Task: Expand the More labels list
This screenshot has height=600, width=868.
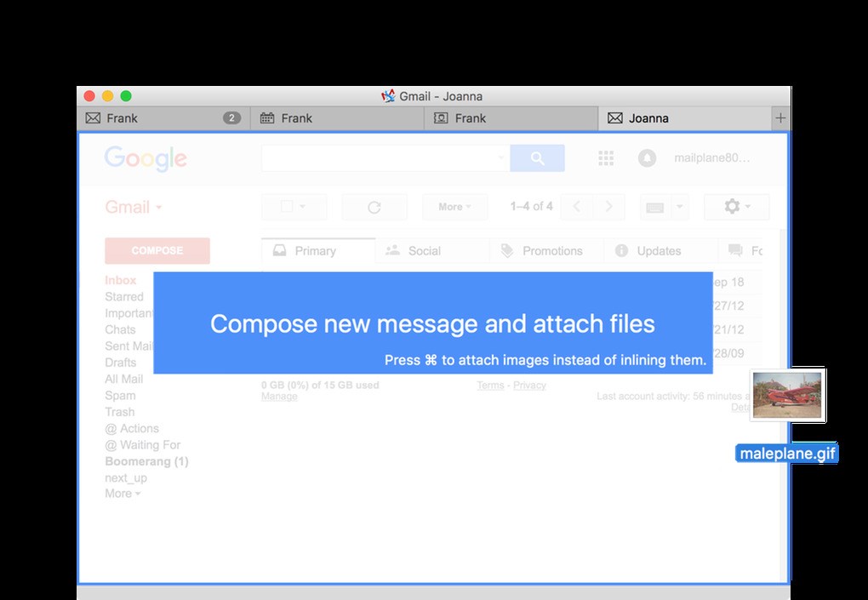Action: point(123,494)
